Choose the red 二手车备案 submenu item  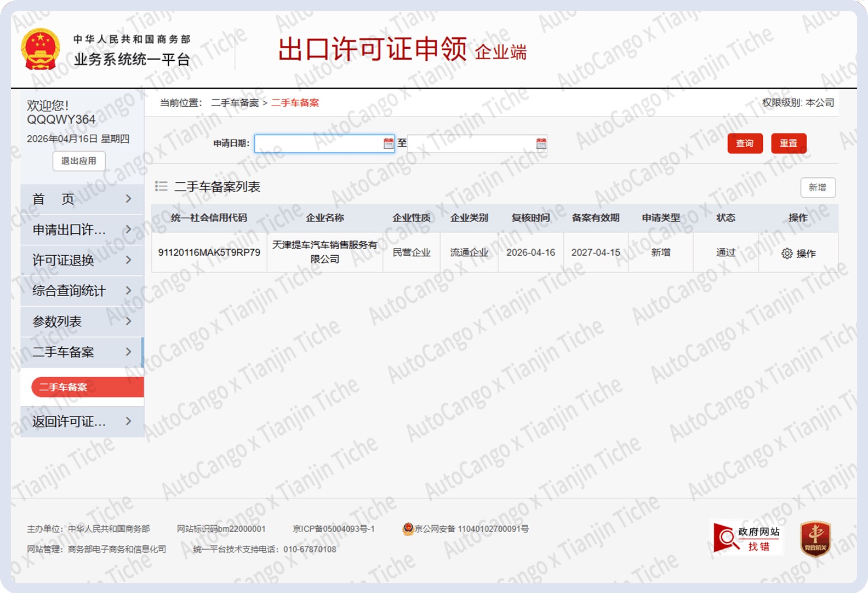tap(88, 387)
